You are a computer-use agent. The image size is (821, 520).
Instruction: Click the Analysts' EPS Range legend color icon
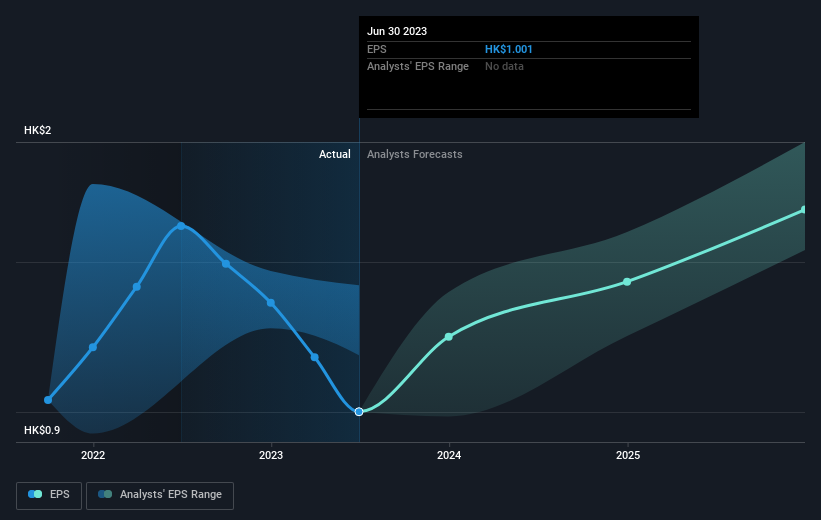(x=105, y=494)
